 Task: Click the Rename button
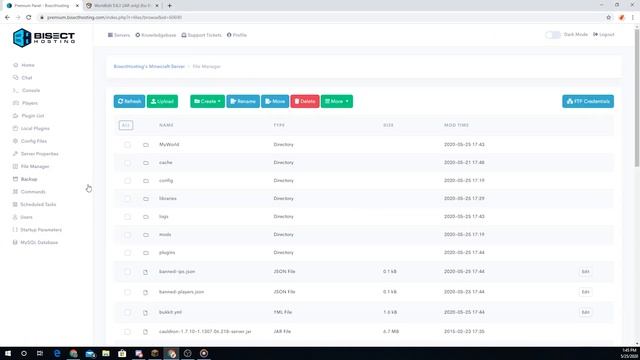pos(243,101)
